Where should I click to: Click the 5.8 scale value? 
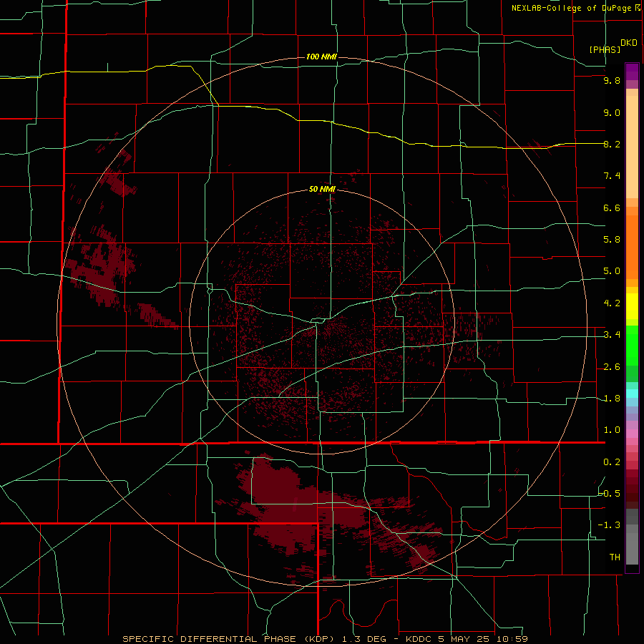tap(612, 240)
